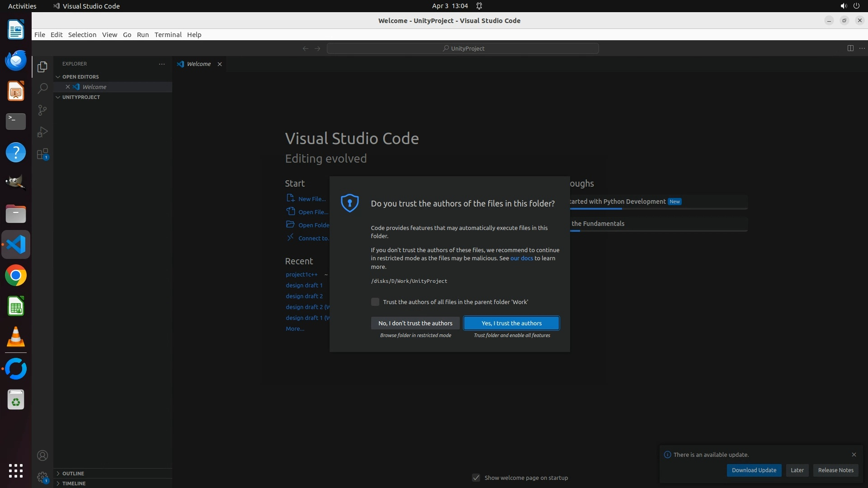Open the Manage gear icon
The width and height of the screenshot is (868, 488).
coord(42,477)
